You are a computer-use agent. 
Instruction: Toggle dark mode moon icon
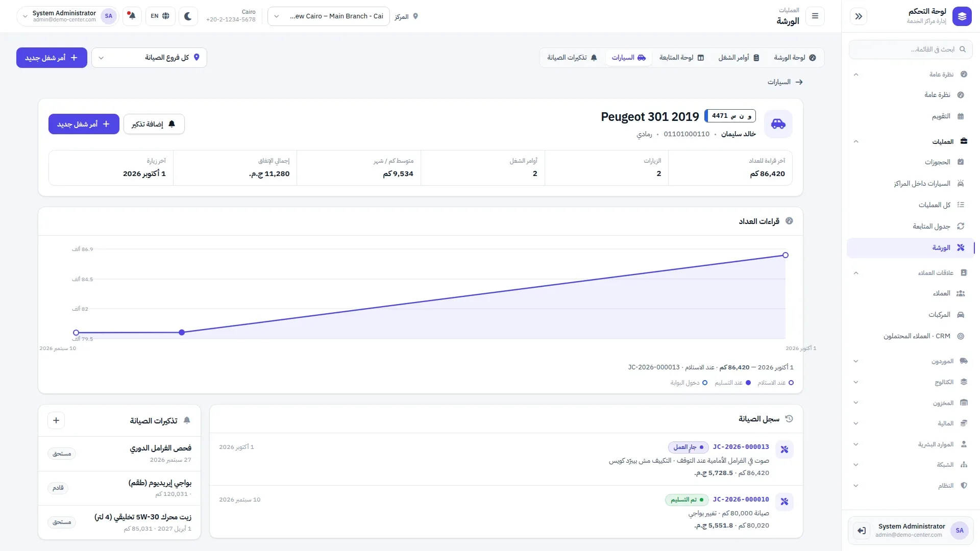coord(188,16)
